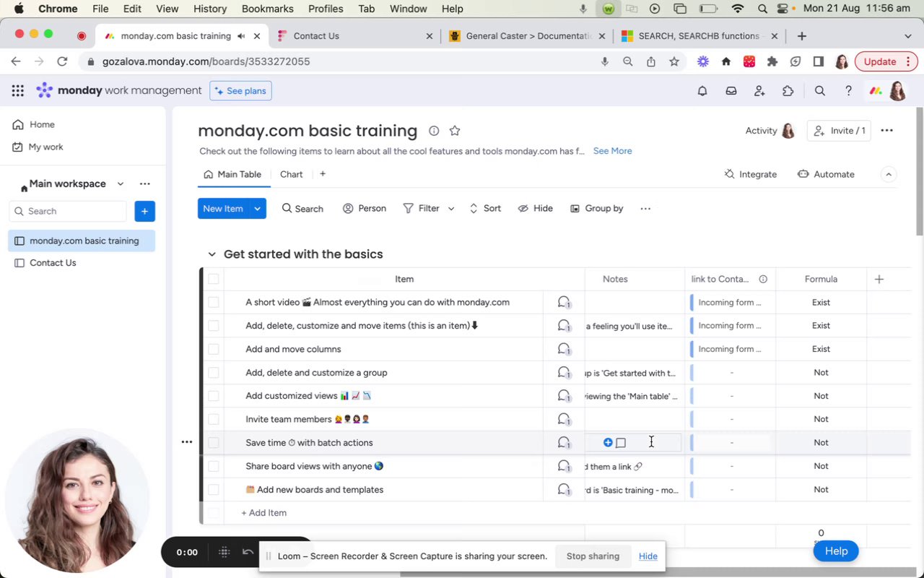Open the Person filter
Screen dimensions: 924x578
pos(365,208)
